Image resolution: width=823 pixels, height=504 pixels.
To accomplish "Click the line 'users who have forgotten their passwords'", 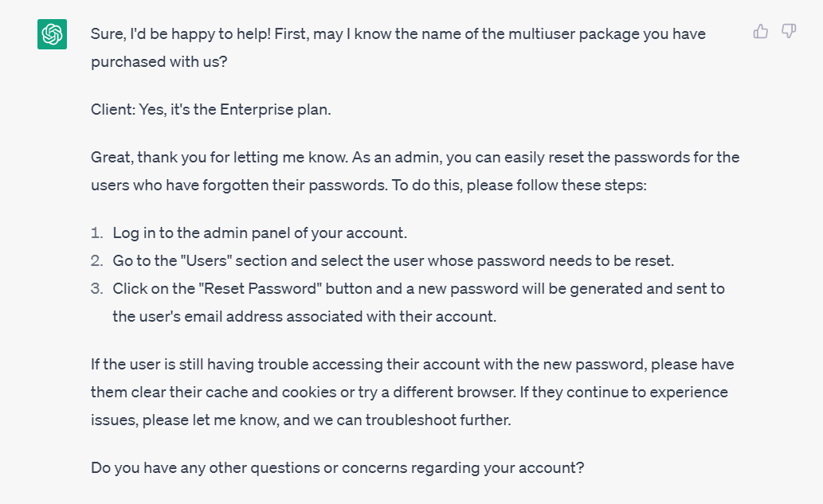I will [x=368, y=186].
